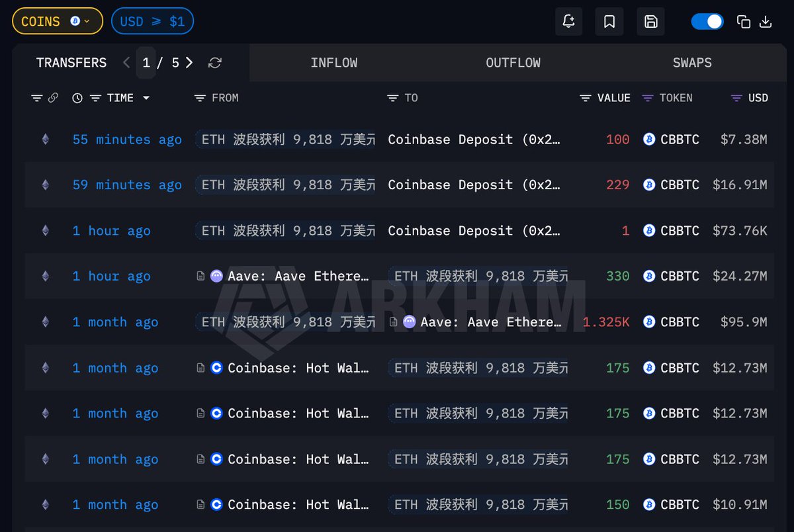Open the TOKEN column filter
This screenshot has width=794, height=532.
tap(648, 98)
